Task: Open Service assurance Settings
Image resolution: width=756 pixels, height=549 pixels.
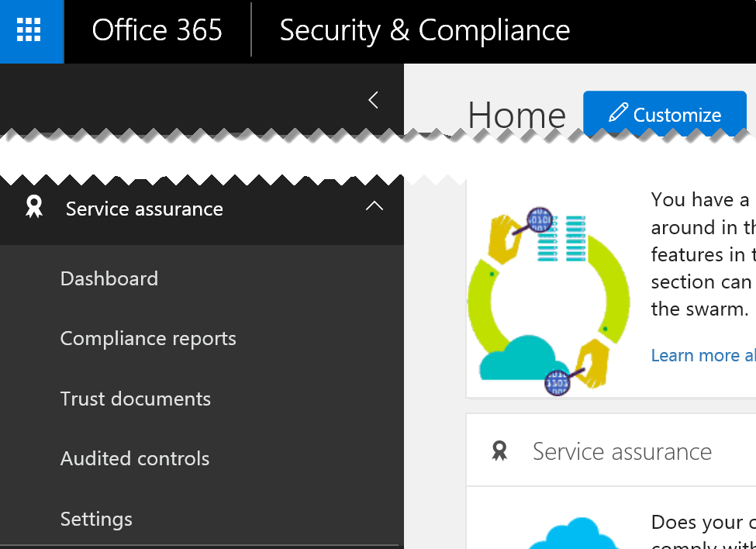Action: [96, 520]
